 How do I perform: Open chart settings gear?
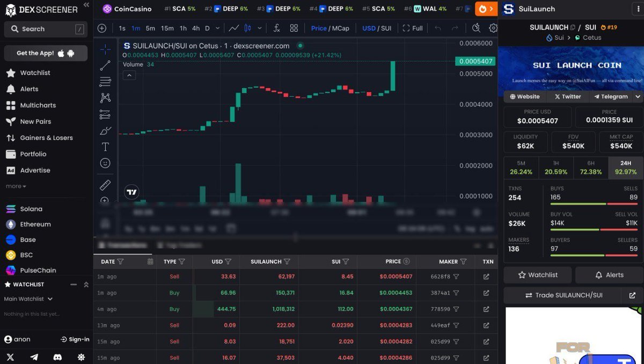tap(493, 28)
